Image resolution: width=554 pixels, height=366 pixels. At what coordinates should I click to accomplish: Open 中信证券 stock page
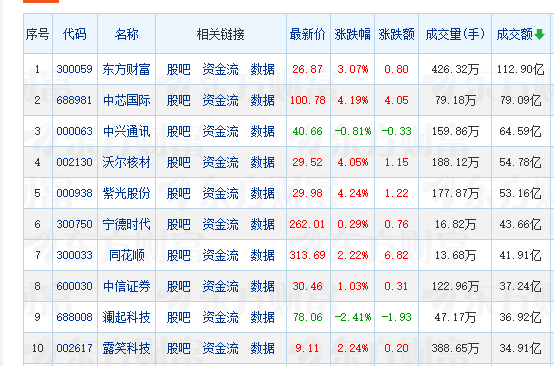[126, 286]
